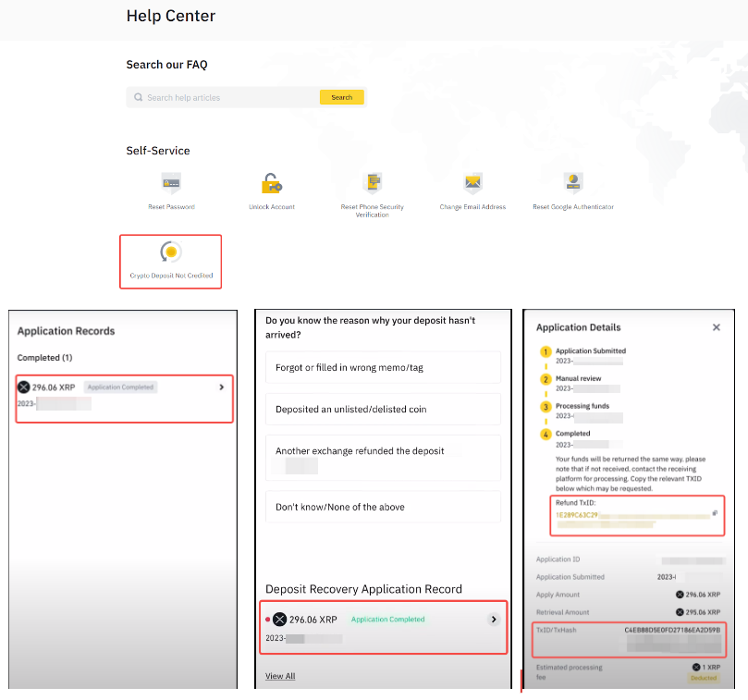
Task: Copy the Refund TxID using copy icon
Action: click(x=714, y=513)
